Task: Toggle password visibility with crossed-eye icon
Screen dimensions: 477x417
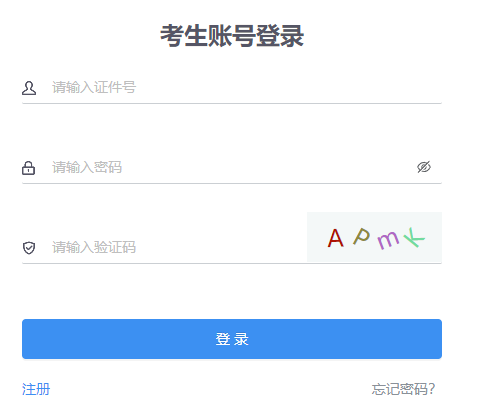Action: click(x=424, y=167)
